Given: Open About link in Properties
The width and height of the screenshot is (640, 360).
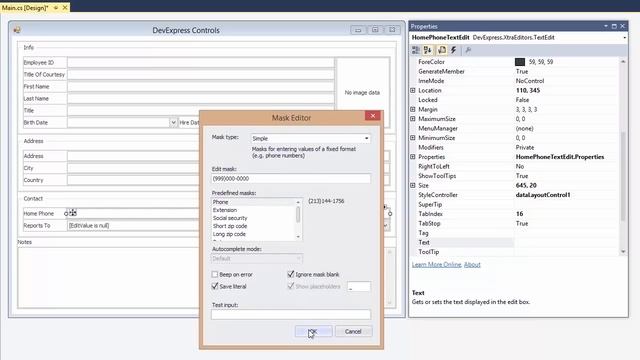Looking at the screenshot, I should pos(472,264).
